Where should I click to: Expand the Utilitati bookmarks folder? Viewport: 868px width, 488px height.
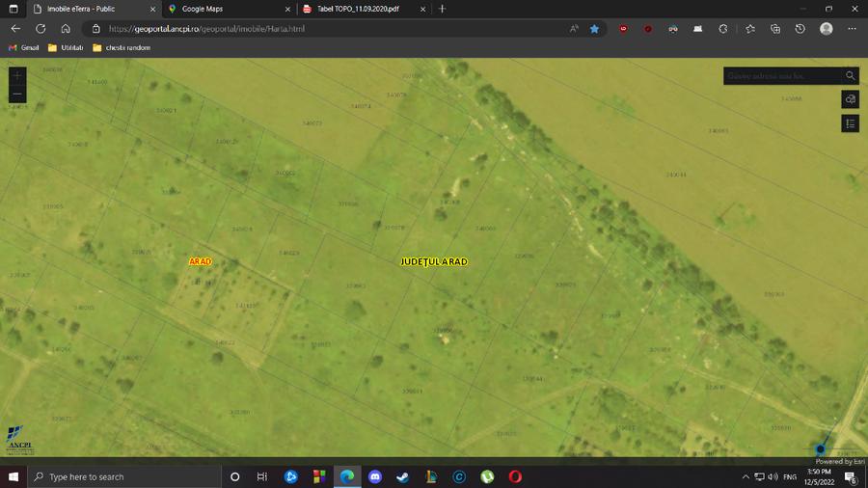pos(67,47)
